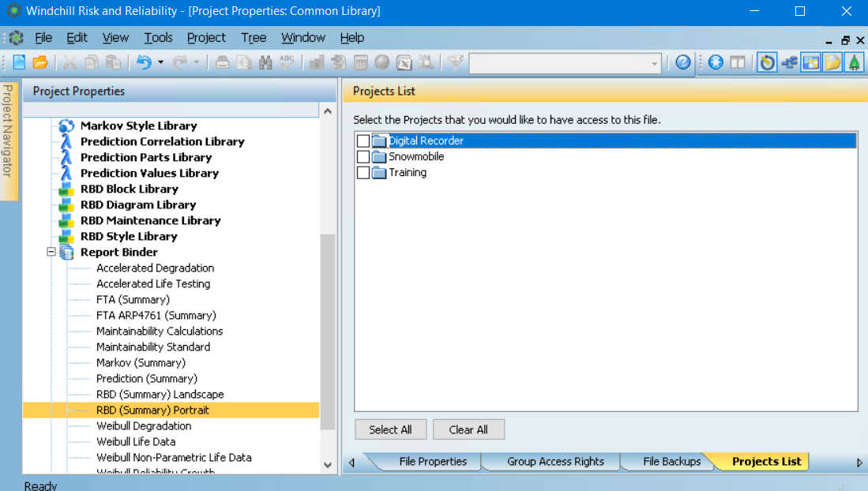This screenshot has height=491, width=868.
Task: Open the Edit menu
Action: click(x=77, y=38)
